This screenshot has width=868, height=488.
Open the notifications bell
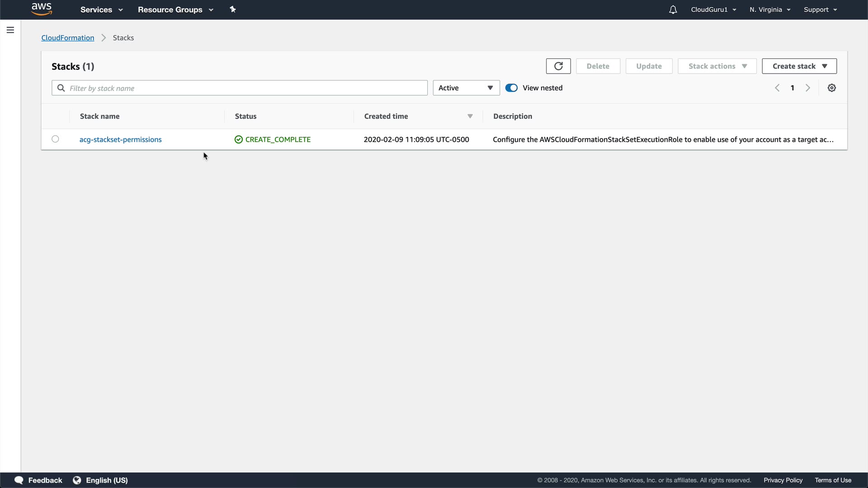click(x=673, y=10)
